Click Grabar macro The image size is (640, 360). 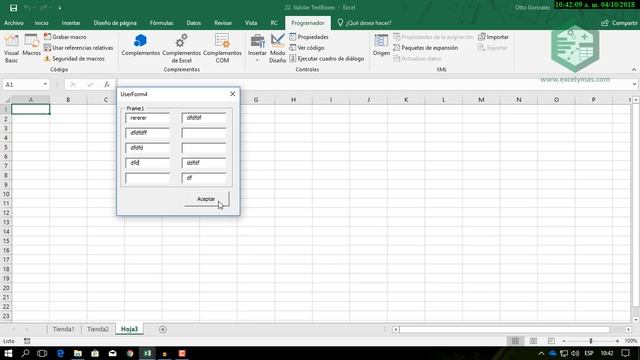pyautogui.click(x=65, y=37)
